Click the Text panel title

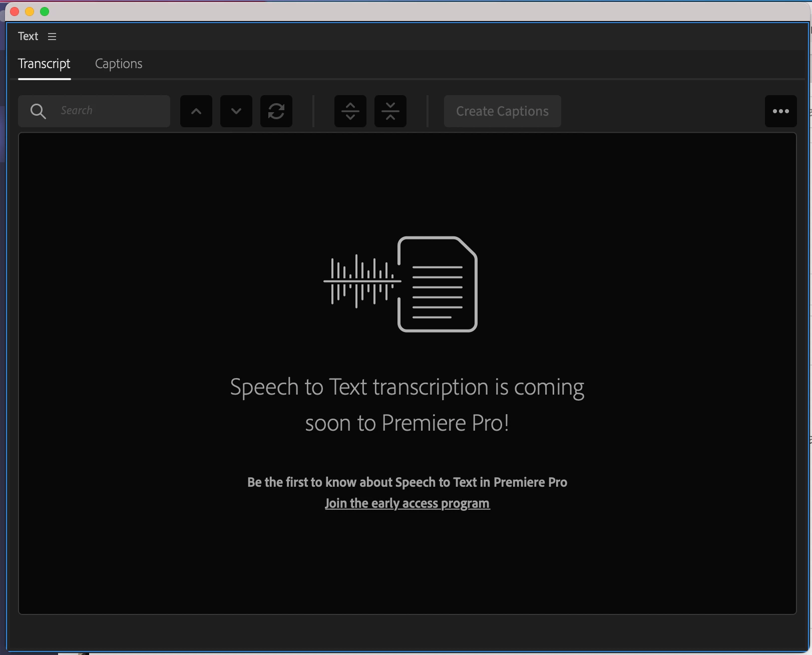pyautogui.click(x=28, y=37)
